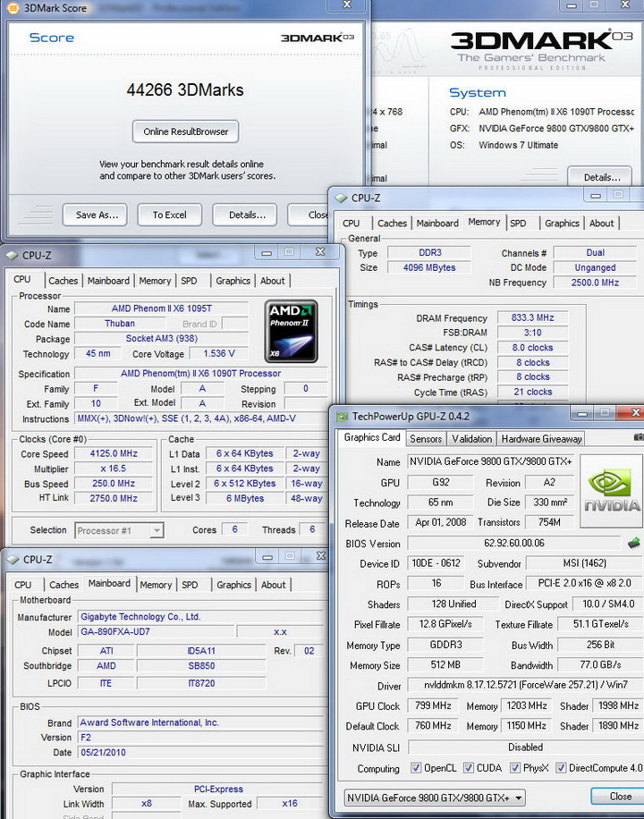Toggle the PhysX checkbox in GPU-Z
The height and width of the screenshot is (819, 644).
pos(515,768)
